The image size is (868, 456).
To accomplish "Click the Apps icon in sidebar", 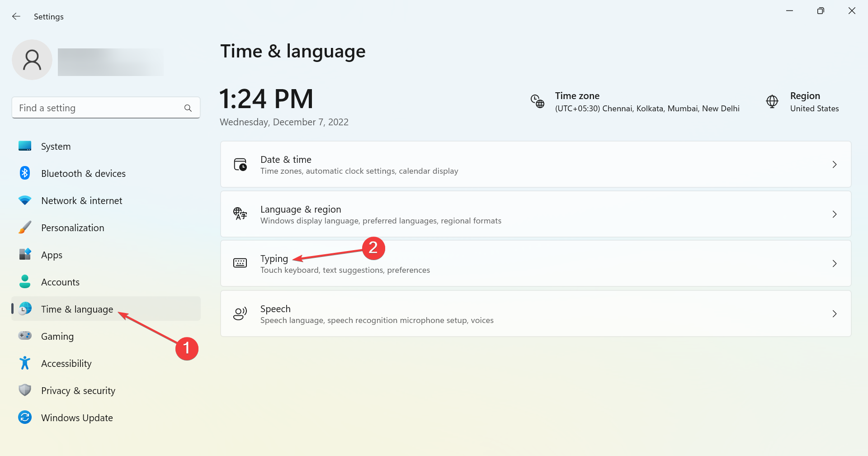I will tap(25, 254).
